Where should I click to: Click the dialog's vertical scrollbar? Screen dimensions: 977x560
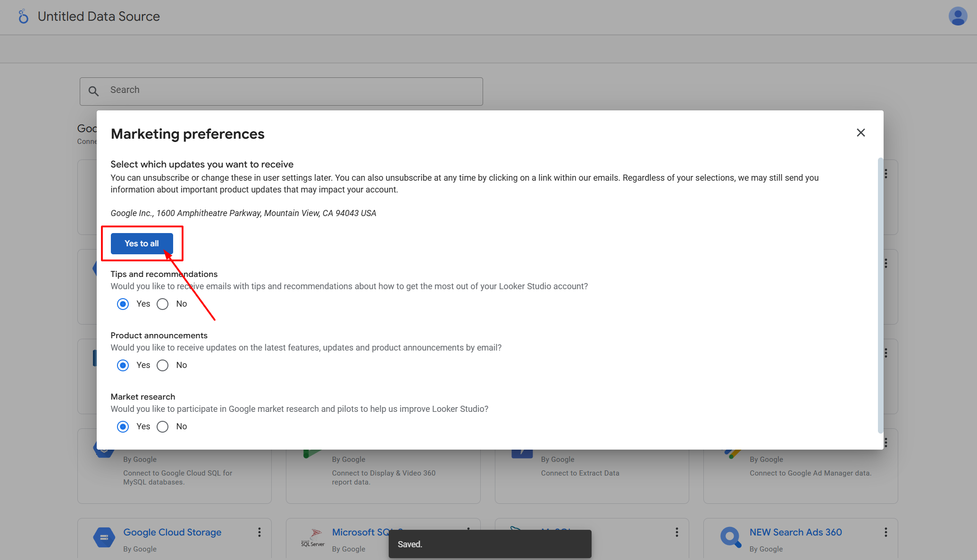(880, 295)
